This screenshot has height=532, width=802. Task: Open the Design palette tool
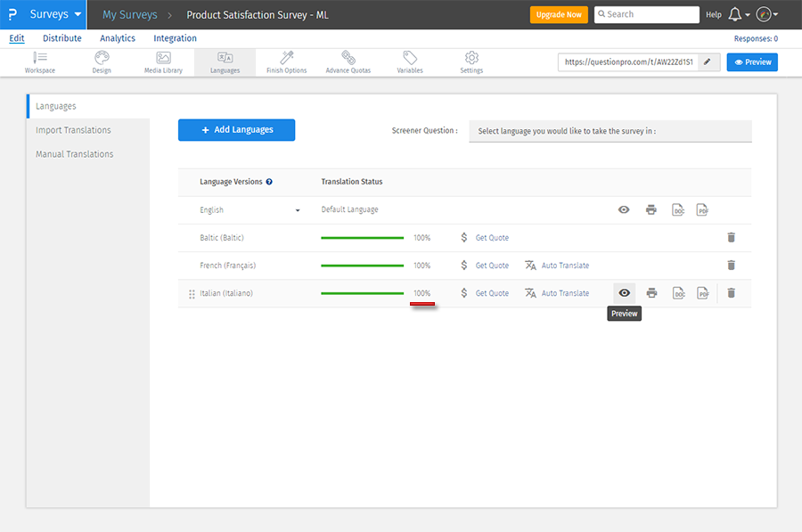102,61
